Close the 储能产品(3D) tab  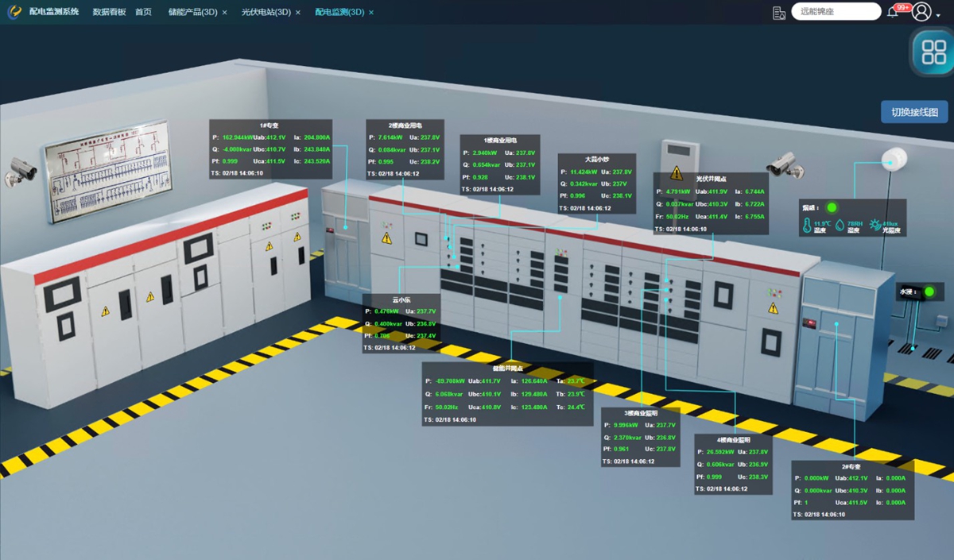[x=225, y=13]
